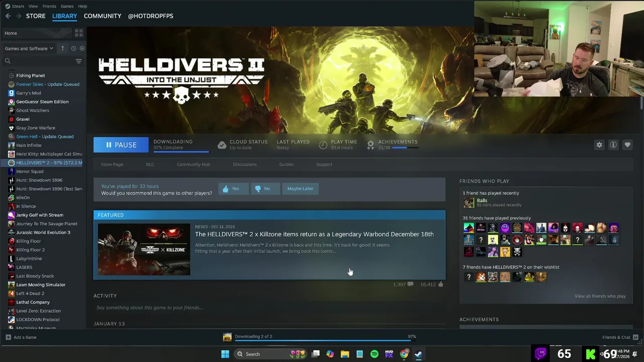644x362 pixels.
Task: Select Left 4 Dead 2 in library
Action: [x=30, y=294]
